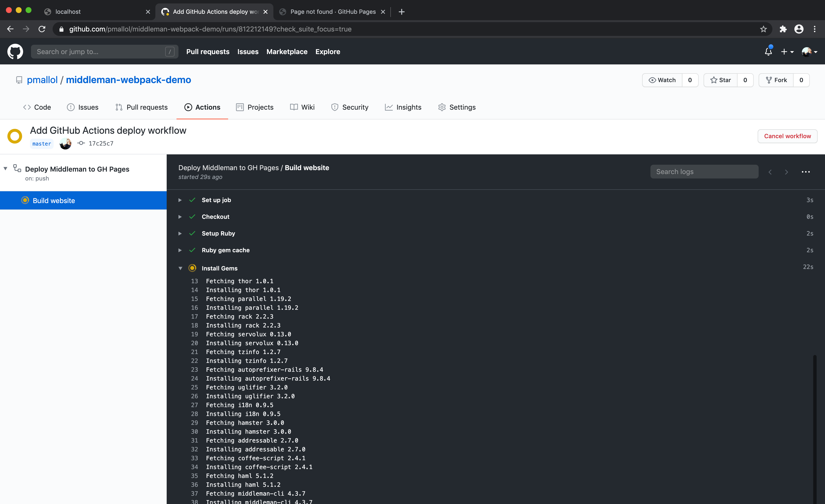Click the commit icon beside 17c25c7
825x504 pixels.
81,143
